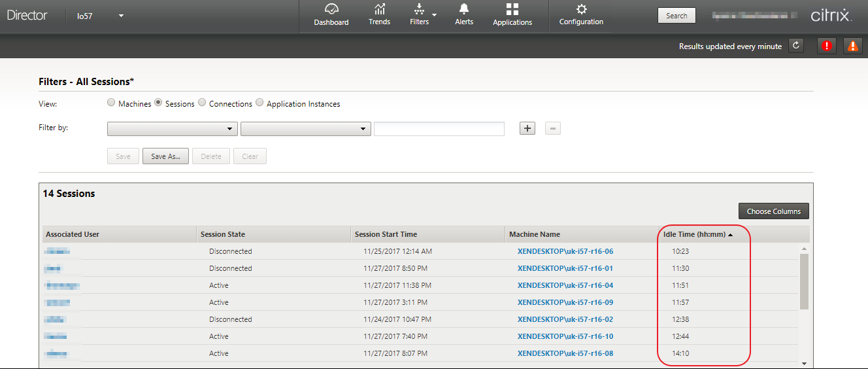Show orange warning alerts indicator
The width and height of the screenshot is (868, 369).
(x=852, y=46)
